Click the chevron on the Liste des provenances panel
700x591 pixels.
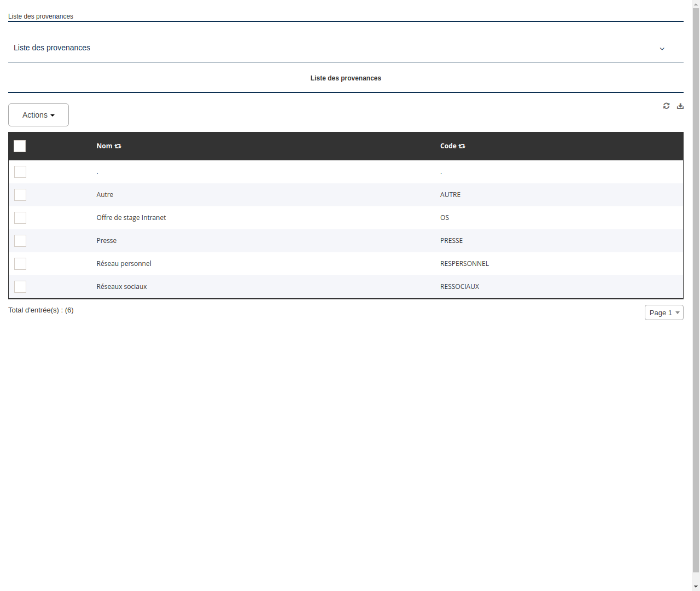click(662, 49)
